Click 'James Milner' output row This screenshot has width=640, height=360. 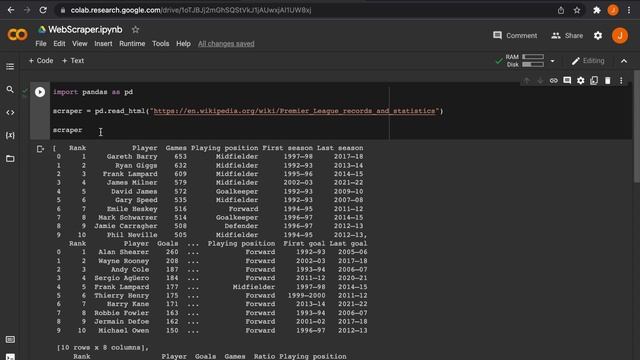click(x=210, y=182)
